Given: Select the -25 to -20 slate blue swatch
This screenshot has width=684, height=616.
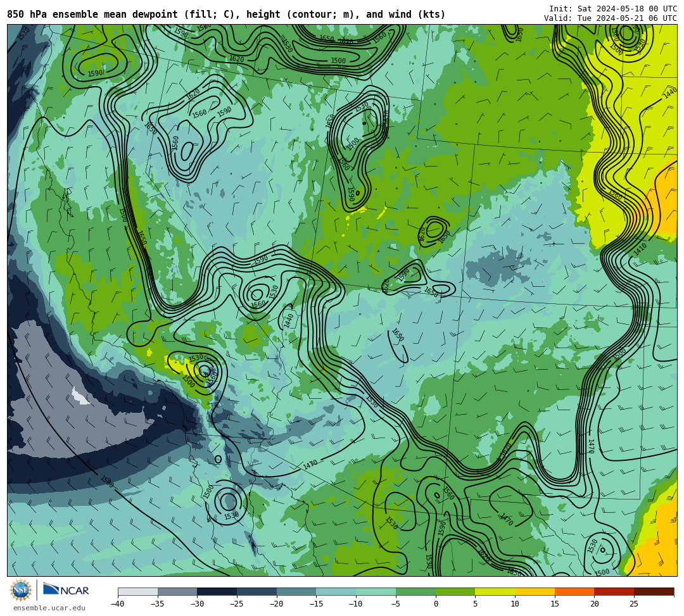Looking at the screenshot, I should click(x=257, y=591).
